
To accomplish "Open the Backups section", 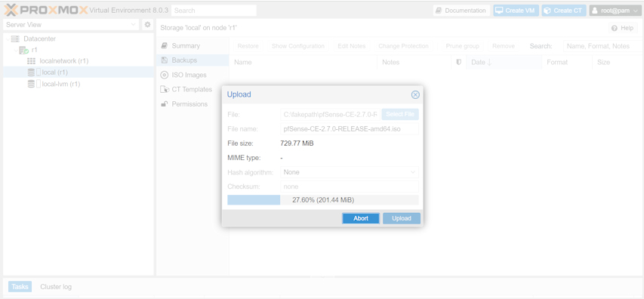I will tap(193, 60).
